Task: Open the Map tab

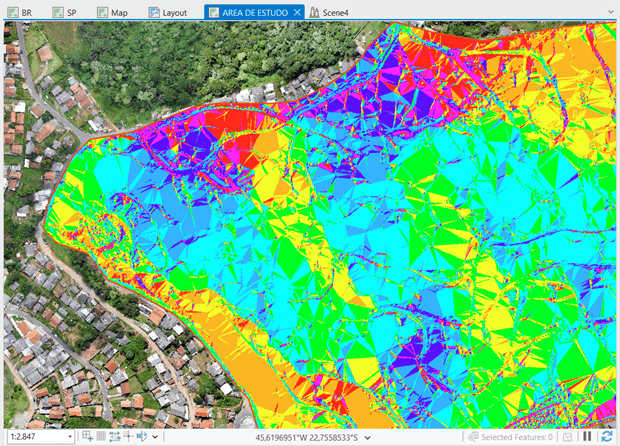Action: pos(112,13)
